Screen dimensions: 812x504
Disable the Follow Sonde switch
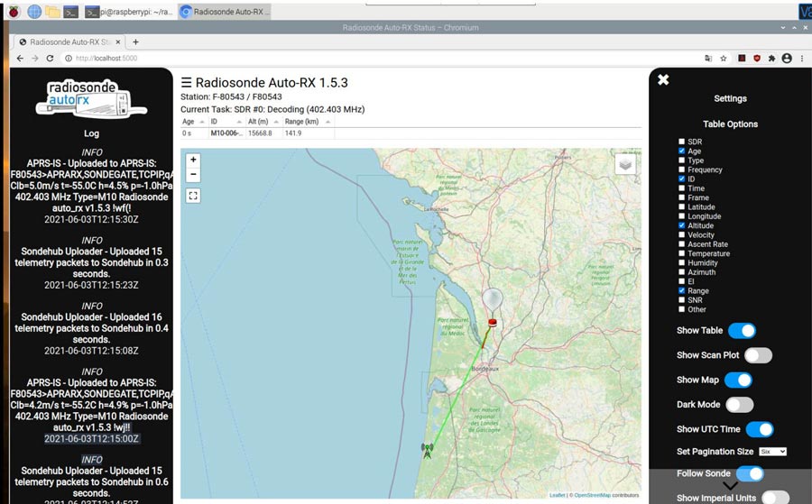[x=750, y=473]
